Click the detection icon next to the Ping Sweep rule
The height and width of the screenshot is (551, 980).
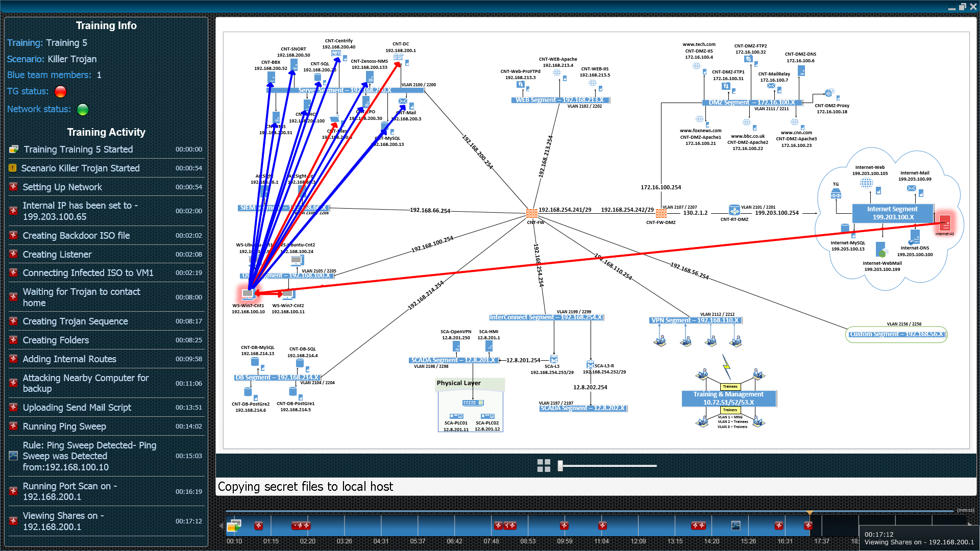tap(12, 456)
